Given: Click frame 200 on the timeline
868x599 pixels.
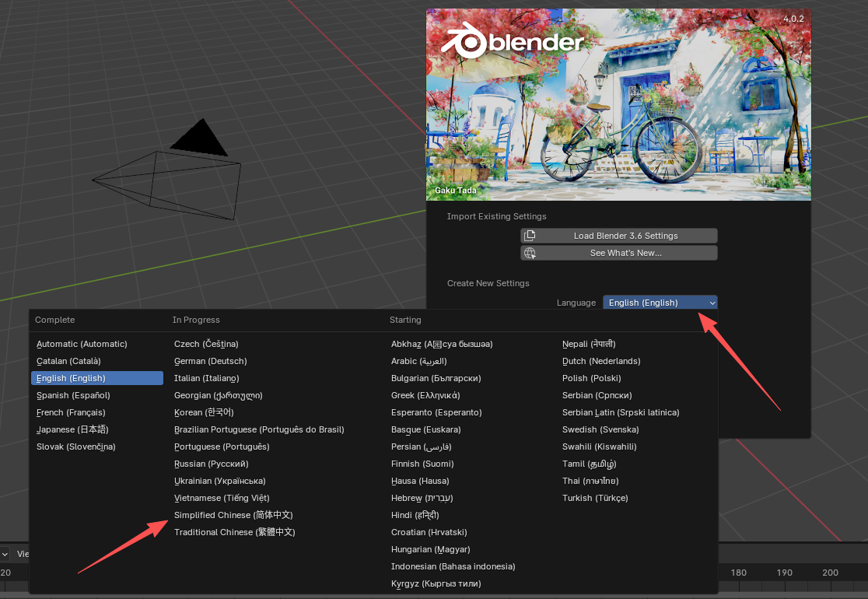Looking at the screenshot, I should [x=829, y=572].
